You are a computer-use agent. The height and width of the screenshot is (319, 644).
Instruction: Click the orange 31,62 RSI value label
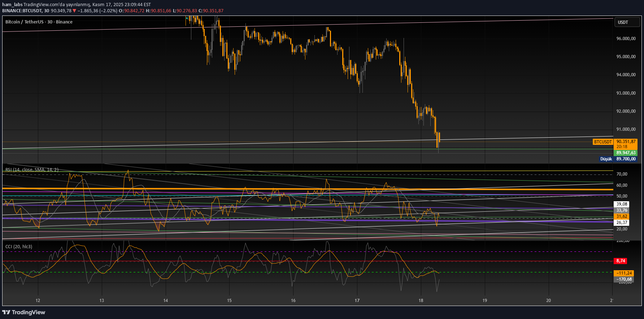pyautogui.click(x=622, y=216)
